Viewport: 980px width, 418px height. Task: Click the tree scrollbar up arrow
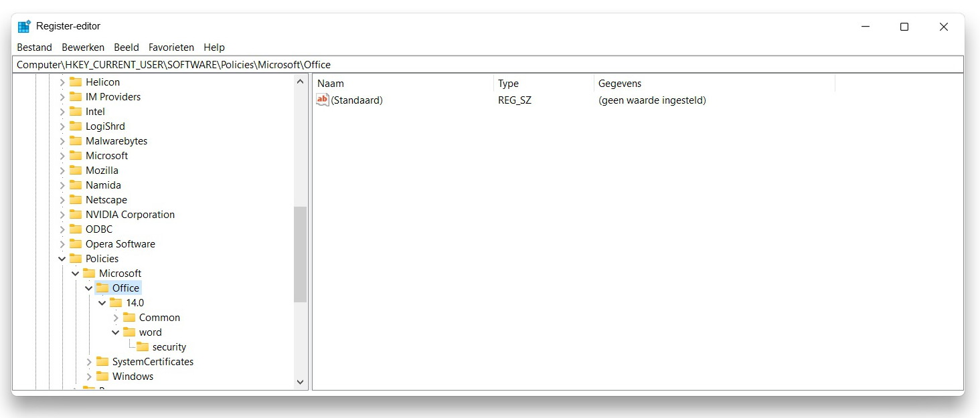300,82
